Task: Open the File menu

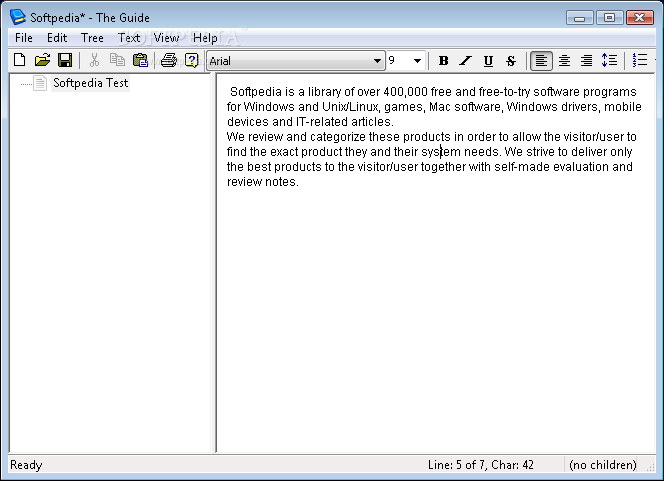Action: 24,38
